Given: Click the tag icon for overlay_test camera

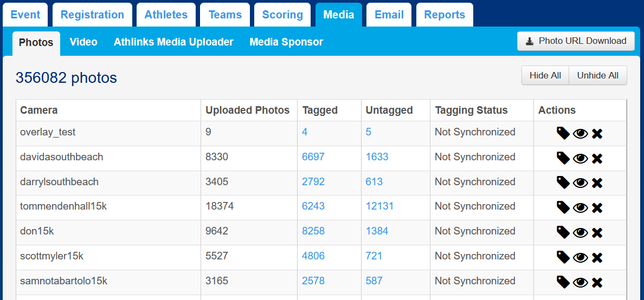Looking at the screenshot, I should [x=563, y=133].
